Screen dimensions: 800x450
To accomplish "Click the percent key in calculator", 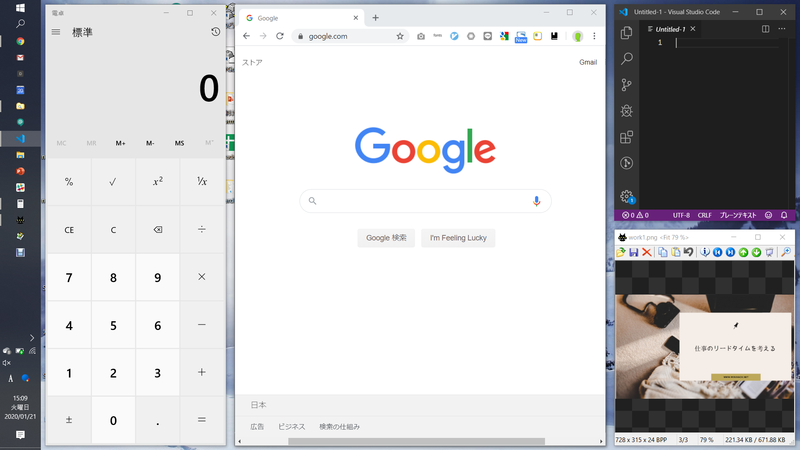I will 69,182.
